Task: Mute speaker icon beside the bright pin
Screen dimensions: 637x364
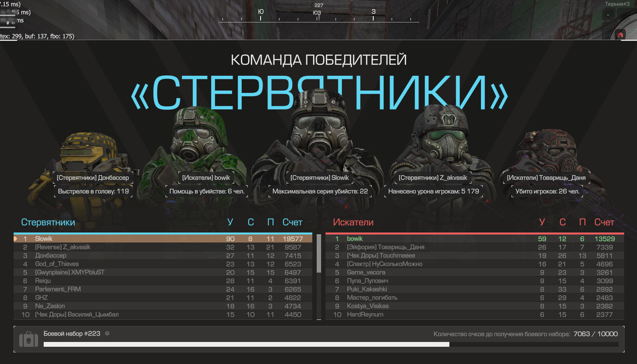Action: click(13, 23)
